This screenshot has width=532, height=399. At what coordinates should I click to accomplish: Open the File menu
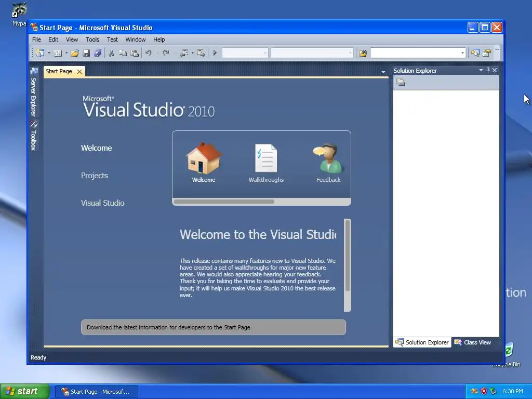(x=36, y=39)
